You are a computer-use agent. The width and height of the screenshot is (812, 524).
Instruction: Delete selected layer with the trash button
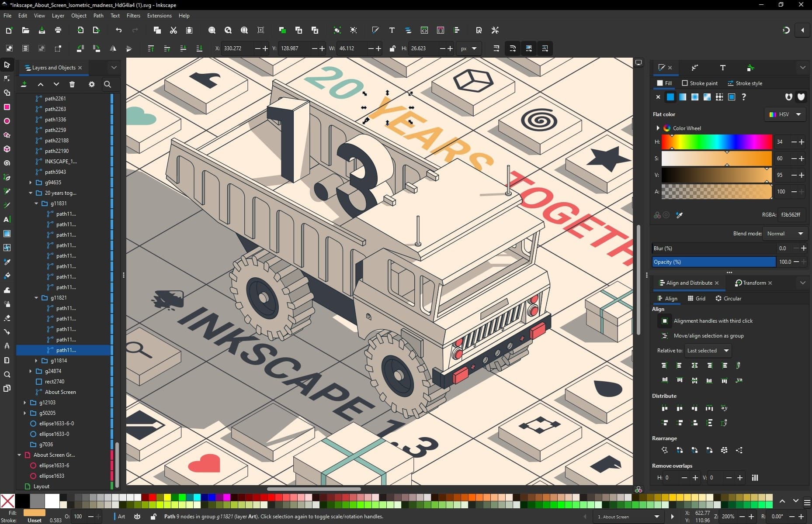(72, 84)
